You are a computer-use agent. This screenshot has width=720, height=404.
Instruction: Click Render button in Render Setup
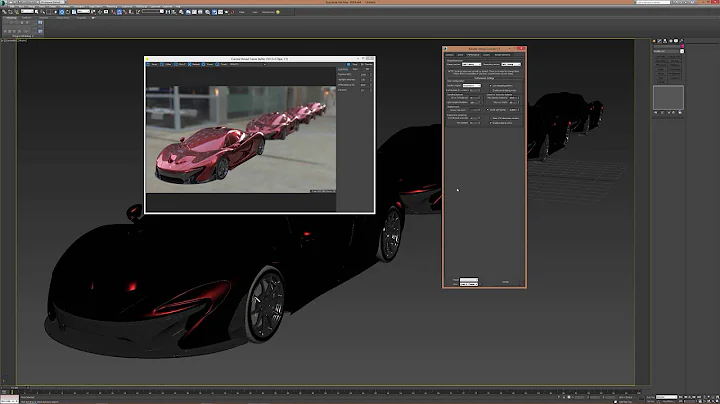click(x=505, y=282)
